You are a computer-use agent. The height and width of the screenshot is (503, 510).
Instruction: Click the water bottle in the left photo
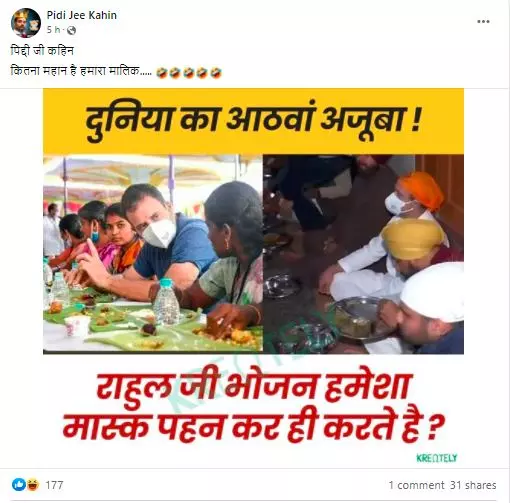166,302
